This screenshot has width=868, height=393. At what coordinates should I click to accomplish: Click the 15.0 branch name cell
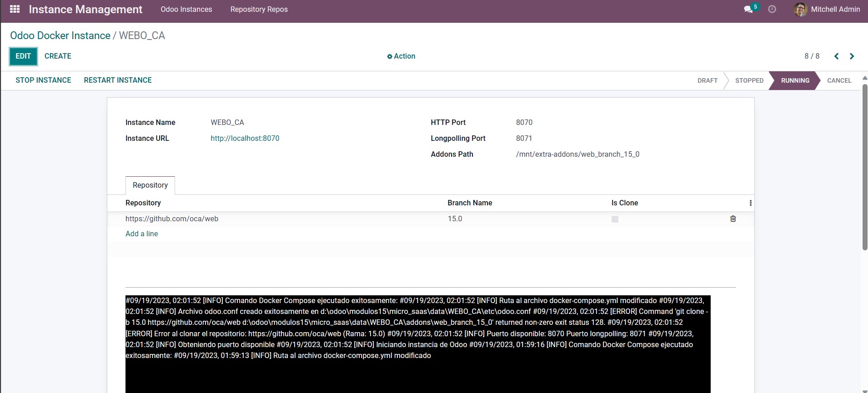[455, 219]
